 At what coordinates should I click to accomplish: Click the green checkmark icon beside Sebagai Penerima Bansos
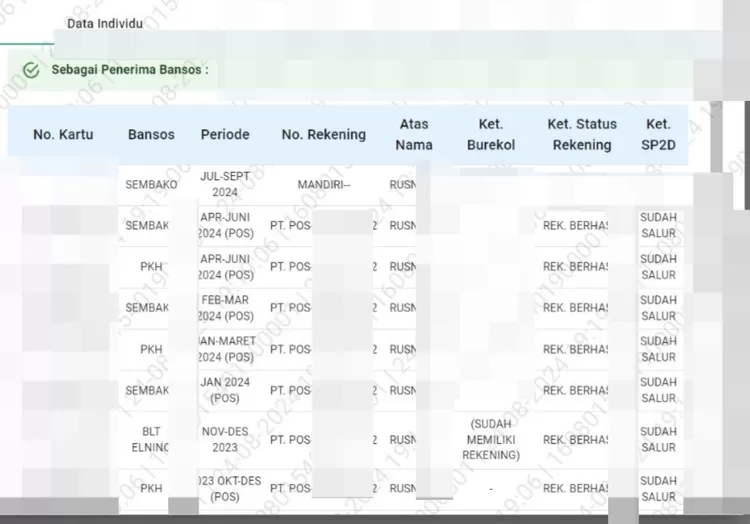tap(31, 70)
